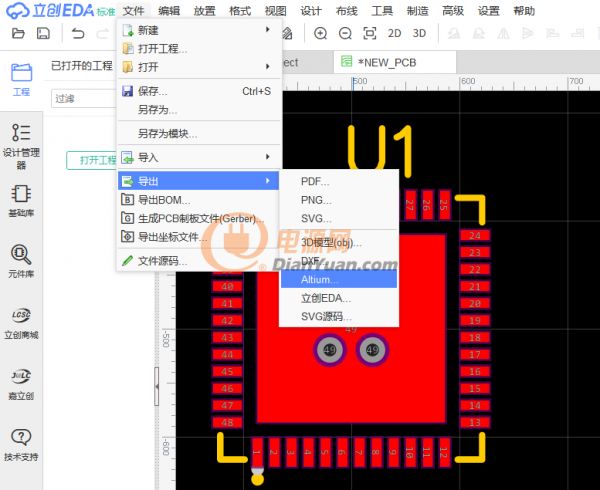Expand the 导入 submenu
The image size is (600, 490).
point(199,157)
